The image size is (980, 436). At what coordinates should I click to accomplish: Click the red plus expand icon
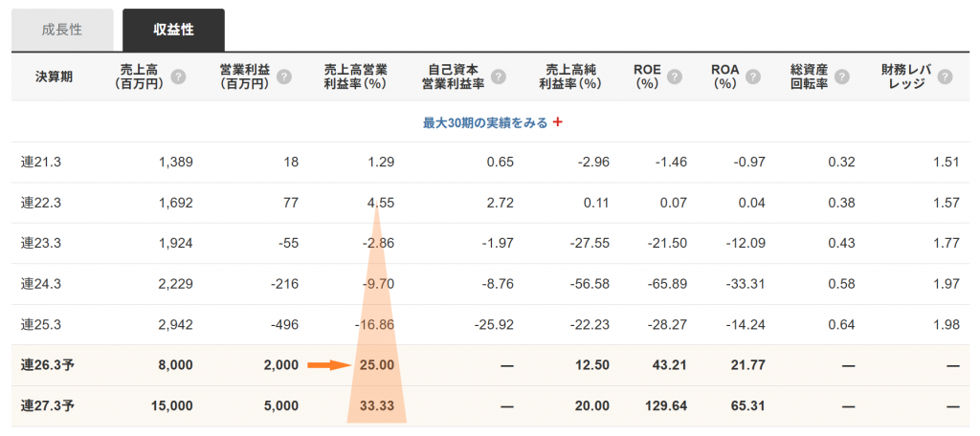pyautogui.click(x=558, y=122)
